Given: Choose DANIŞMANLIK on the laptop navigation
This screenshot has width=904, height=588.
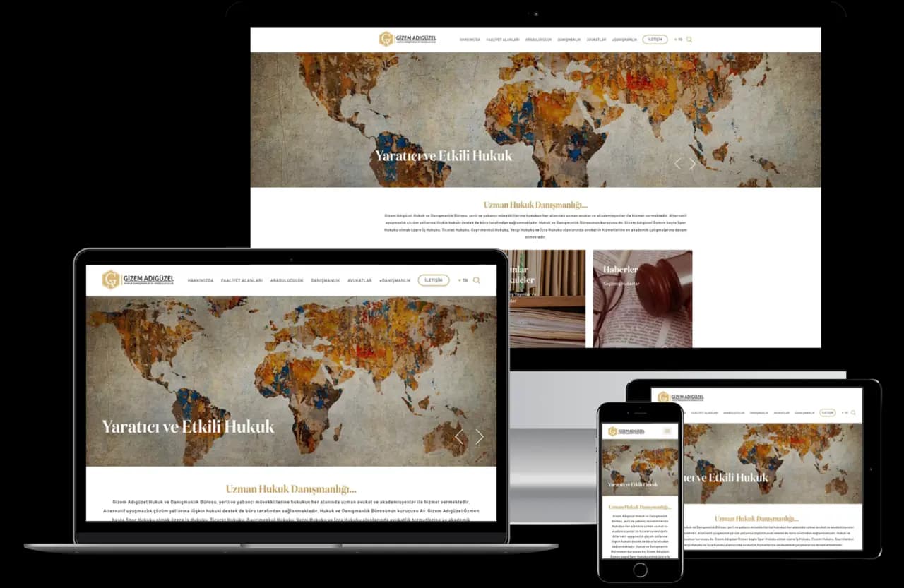Looking at the screenshot, I should (325, 280).
